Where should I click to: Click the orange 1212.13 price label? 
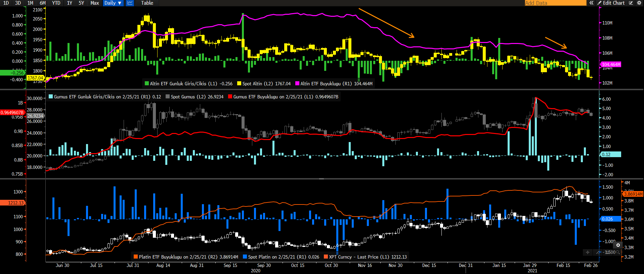tap(12, 203)
